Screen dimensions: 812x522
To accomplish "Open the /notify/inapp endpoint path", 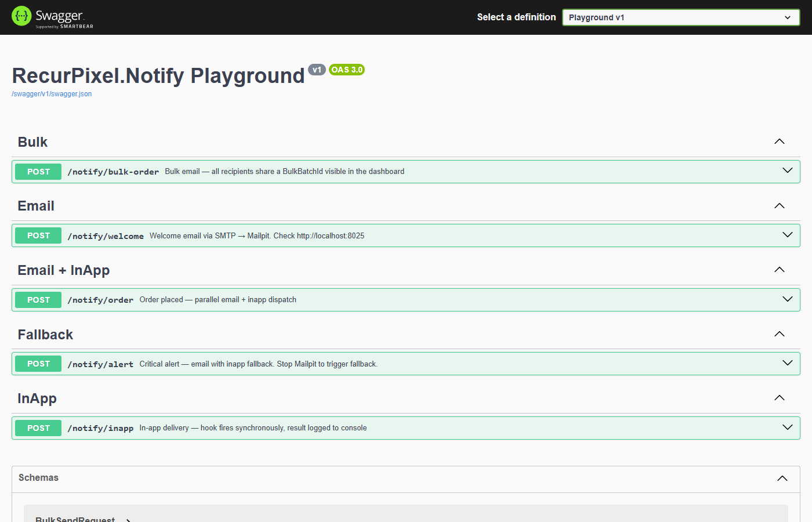I will pos(100,428).
